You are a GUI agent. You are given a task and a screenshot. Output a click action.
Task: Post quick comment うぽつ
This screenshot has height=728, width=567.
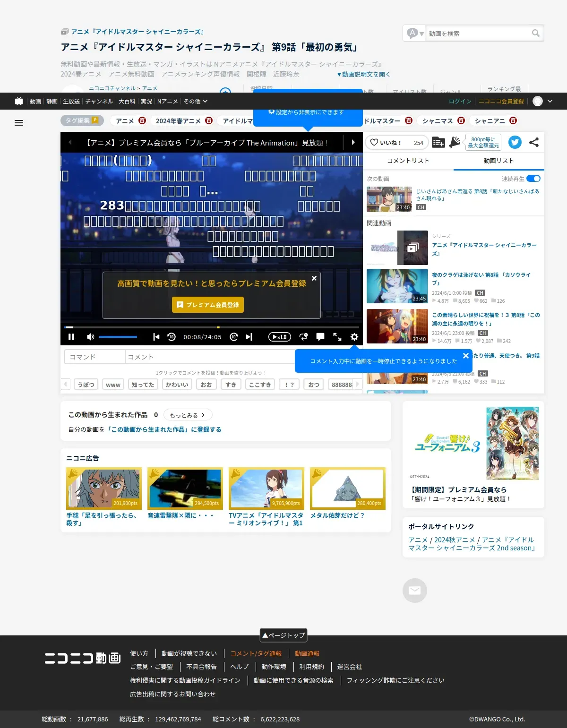tap(86, 385)
